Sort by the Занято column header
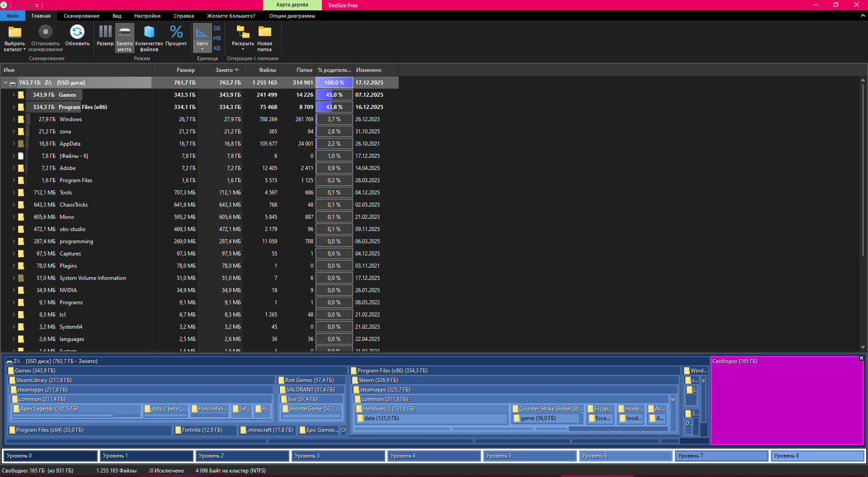This screenshot has width=868, height=477. tap(220, 70)
